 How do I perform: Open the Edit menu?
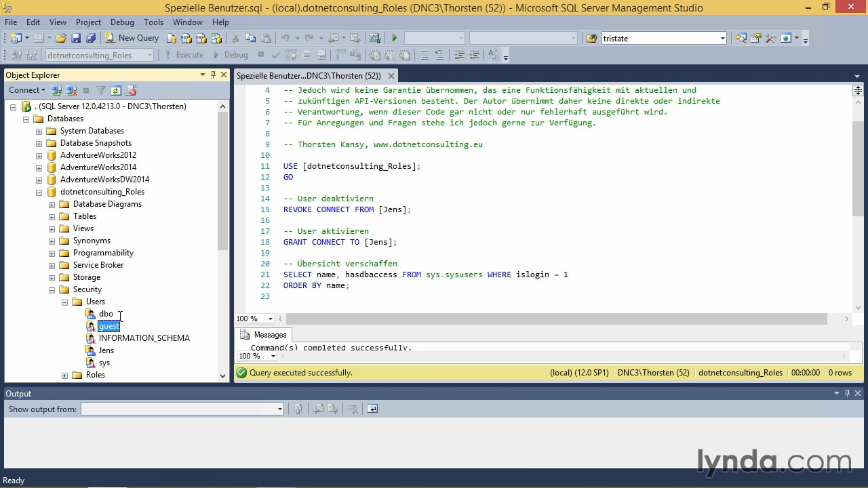[33, 22]
